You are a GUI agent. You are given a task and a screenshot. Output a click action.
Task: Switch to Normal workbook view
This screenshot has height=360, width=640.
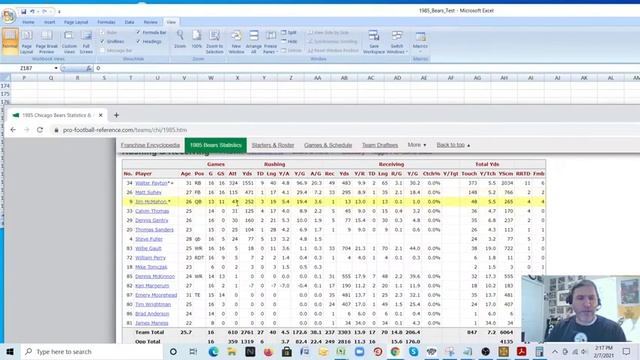10,41
